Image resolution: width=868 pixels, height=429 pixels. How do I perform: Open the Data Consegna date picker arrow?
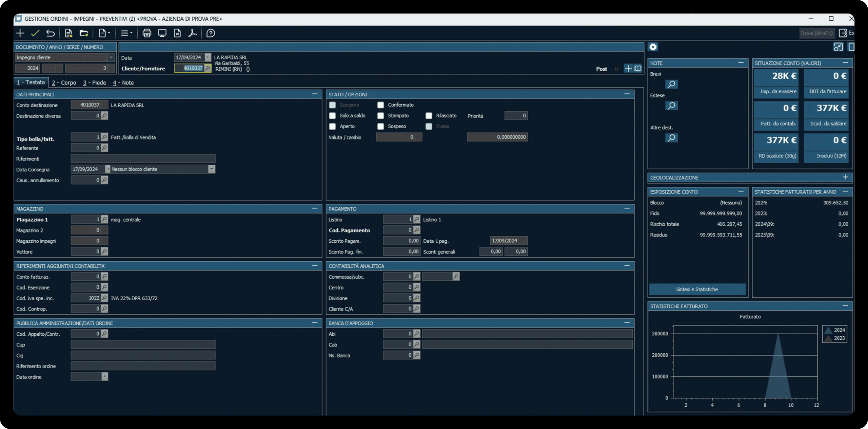click(x=107, y=169)
